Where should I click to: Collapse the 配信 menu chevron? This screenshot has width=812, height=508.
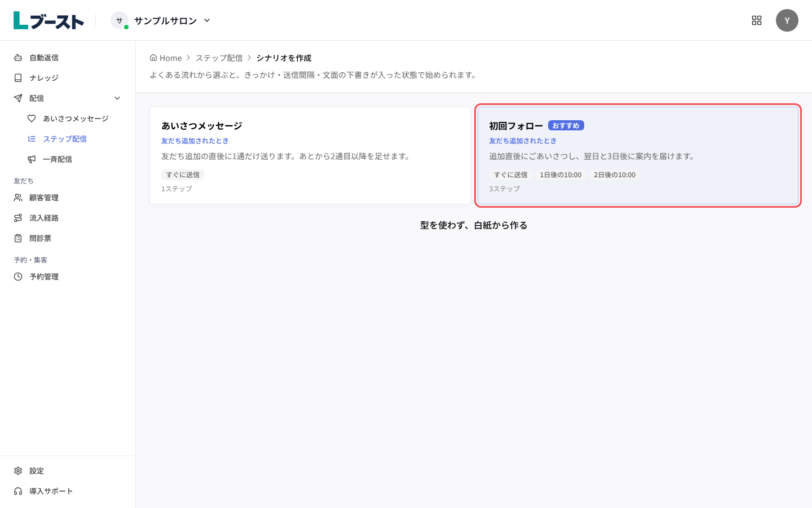tap(117, 98)
